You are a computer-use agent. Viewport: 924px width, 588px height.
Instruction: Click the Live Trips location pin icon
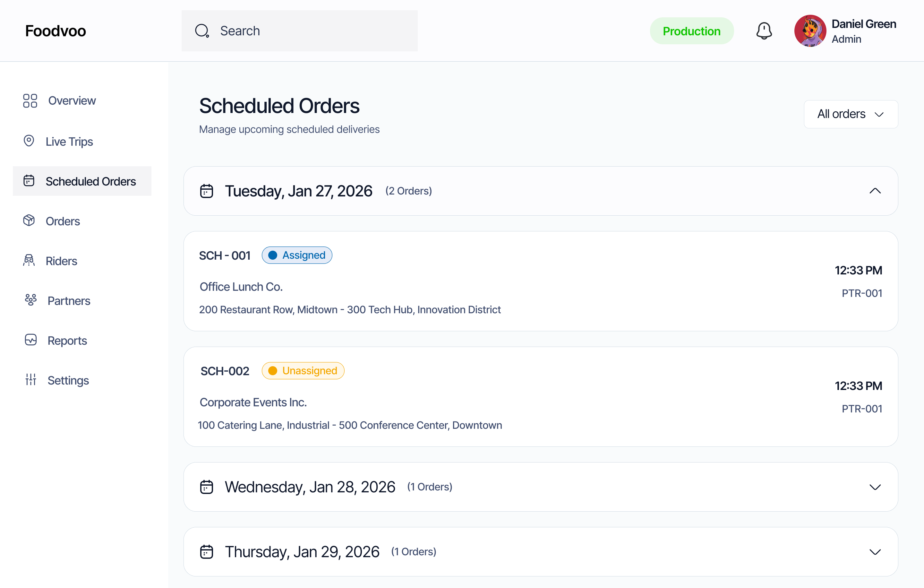[x=29, y=141]
